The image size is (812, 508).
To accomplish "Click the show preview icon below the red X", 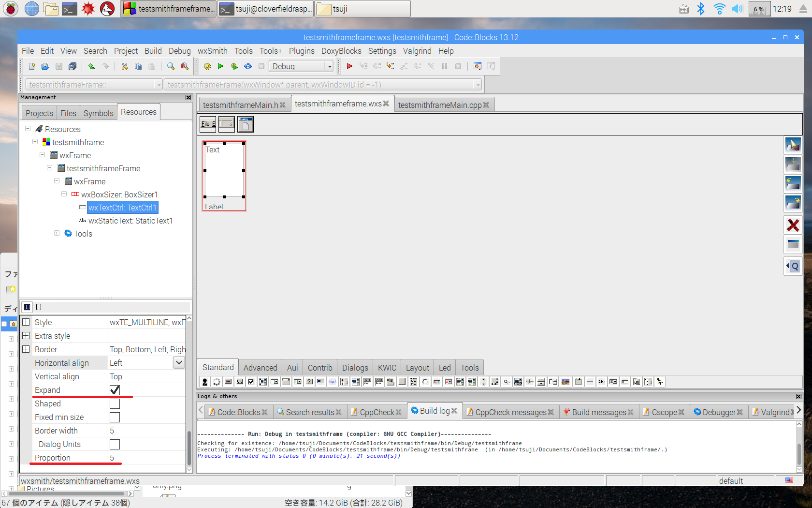I will (x=793, y=244).
